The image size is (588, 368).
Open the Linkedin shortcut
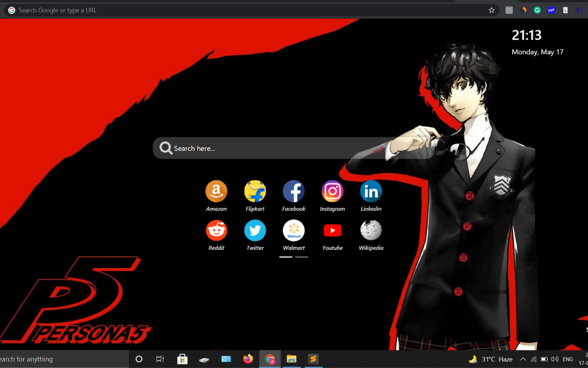coord(371,191)
